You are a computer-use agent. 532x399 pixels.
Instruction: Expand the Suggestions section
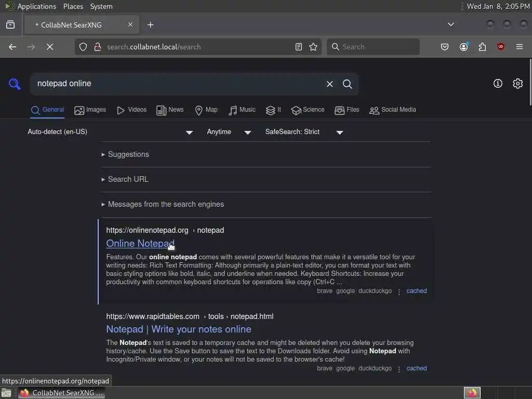pyautogui.click(x=125, y=154)
